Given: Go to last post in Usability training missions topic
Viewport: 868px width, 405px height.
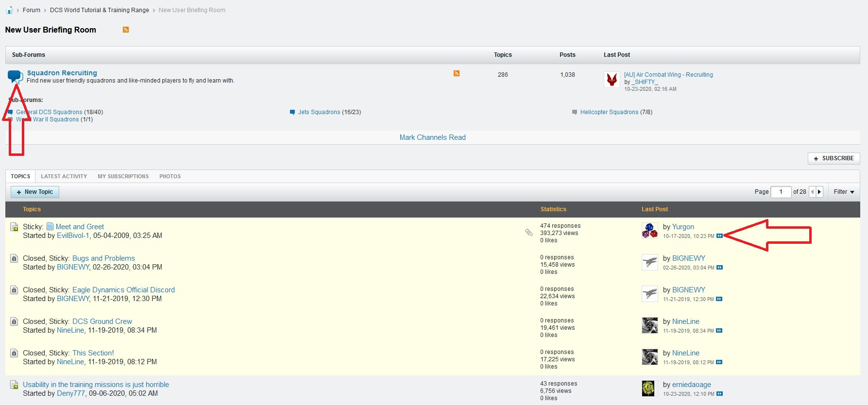Looking at the screenshot, I should (x=719, y=394).
